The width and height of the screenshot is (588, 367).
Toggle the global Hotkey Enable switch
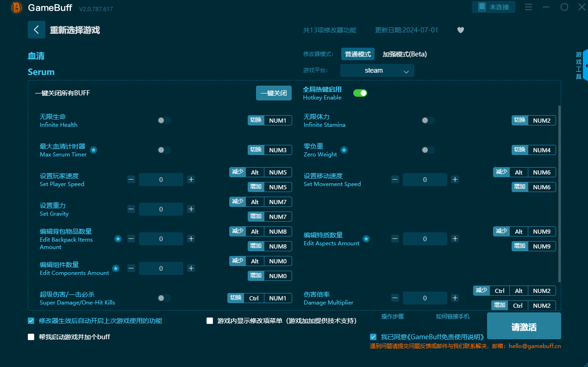[360, 93]
